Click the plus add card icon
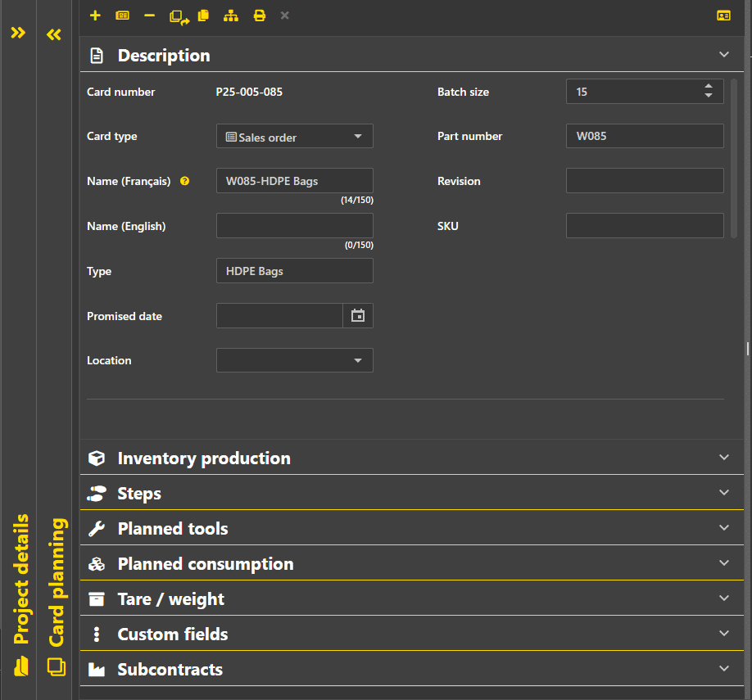The height and width of the screenshot is (700, 752). [x=95, y=16]
